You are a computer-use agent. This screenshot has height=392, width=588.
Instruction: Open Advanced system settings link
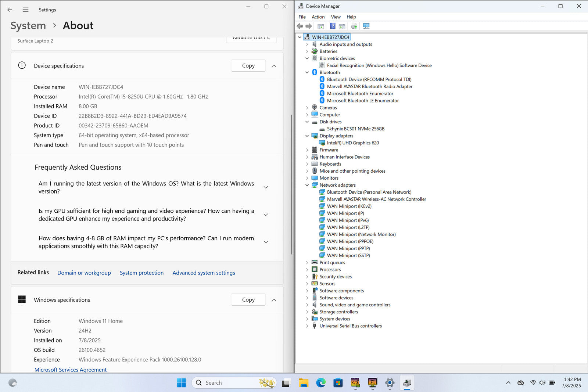click(x=204, y=273)
